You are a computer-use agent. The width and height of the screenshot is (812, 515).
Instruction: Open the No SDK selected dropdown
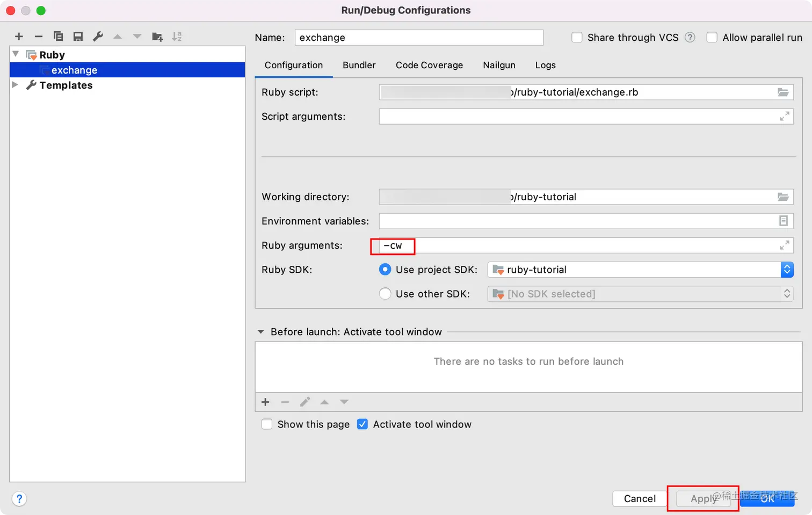(x=640, y=294)
